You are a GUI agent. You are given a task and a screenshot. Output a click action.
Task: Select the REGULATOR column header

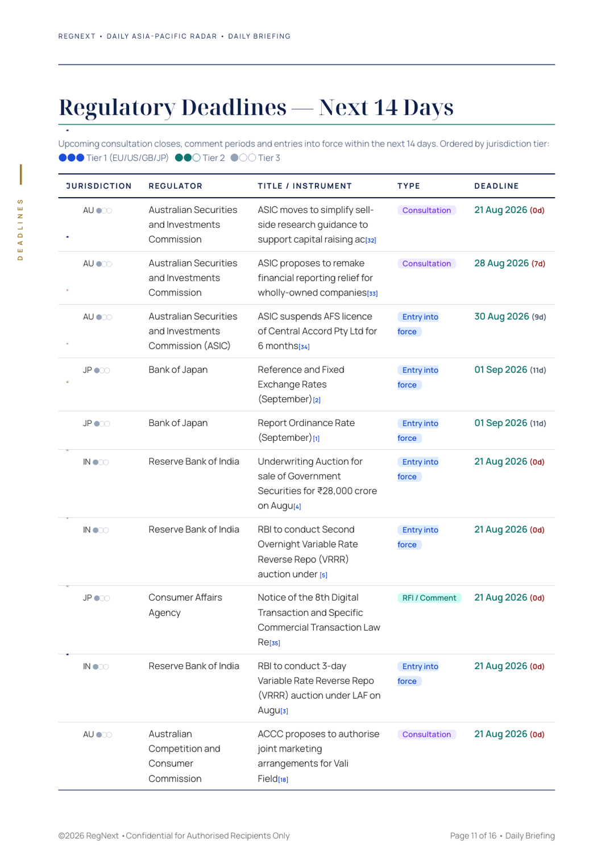pos(176,186)
